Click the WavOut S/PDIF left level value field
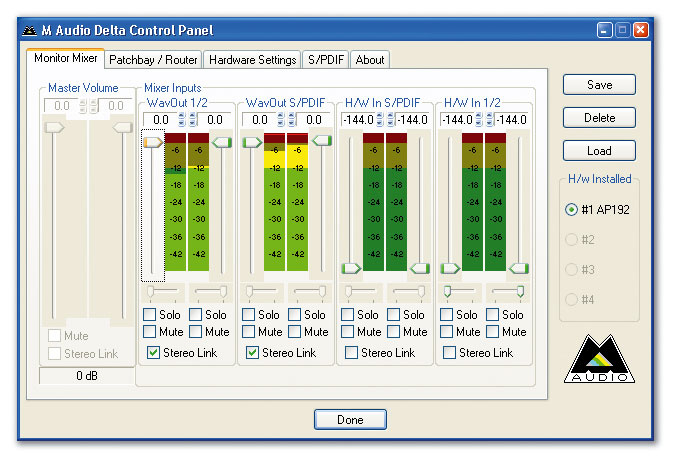Viewport: 674px width, 463px height. [259, 120]
